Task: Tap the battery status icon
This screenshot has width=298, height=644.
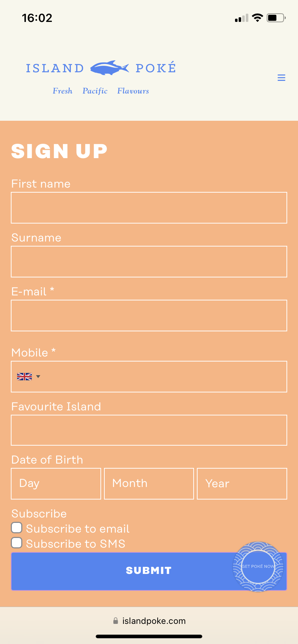Action: [x=276, y=18]
